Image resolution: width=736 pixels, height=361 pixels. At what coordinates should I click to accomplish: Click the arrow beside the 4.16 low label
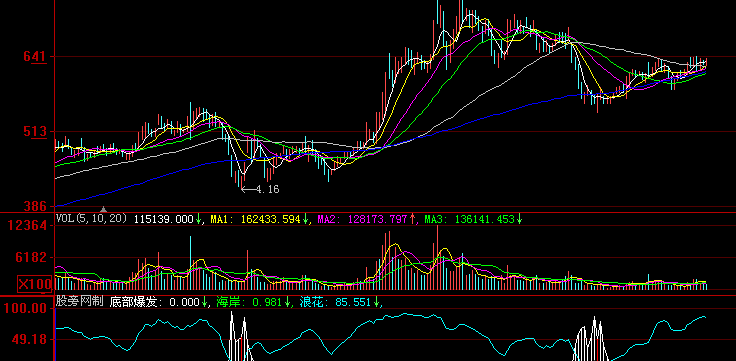[x=248, y=190]
